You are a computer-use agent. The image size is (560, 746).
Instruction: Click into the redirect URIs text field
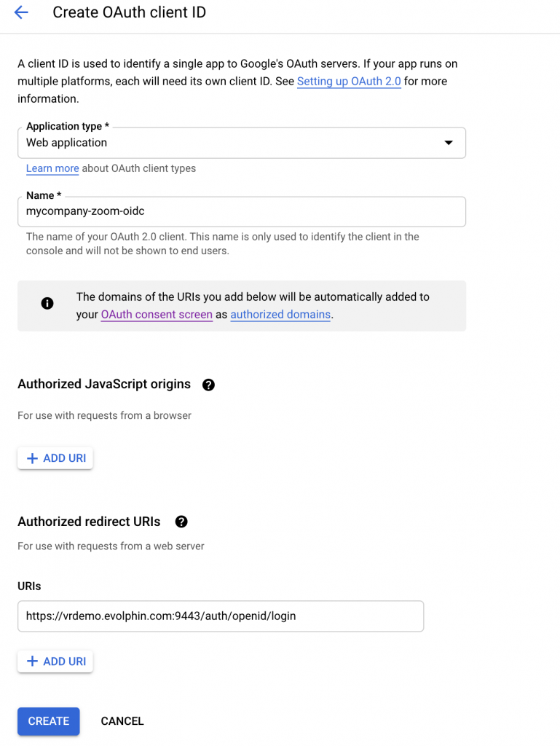point(220,616)
